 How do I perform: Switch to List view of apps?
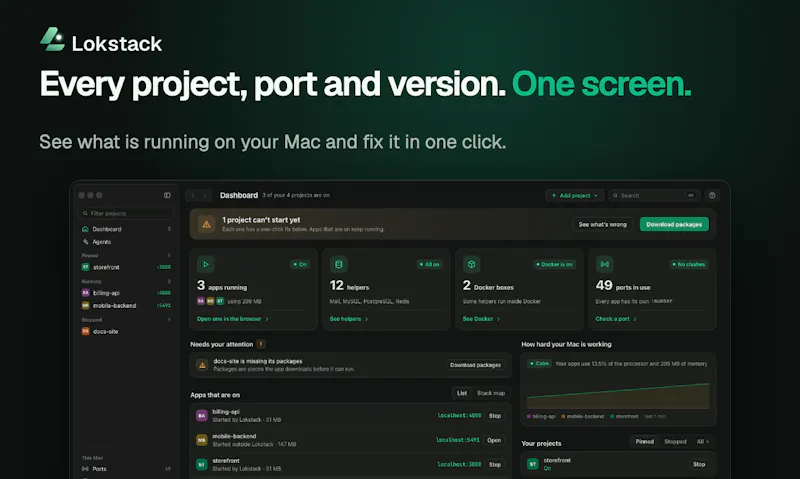click(462, 393)
